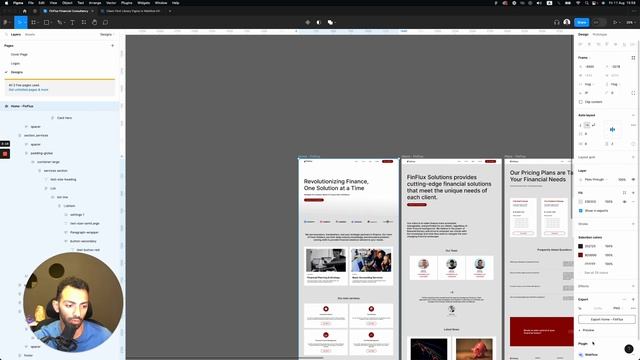This screenshot has width=640, height=360.
Task: Select the Rectangle shape tool
Action: click(46, 22)
